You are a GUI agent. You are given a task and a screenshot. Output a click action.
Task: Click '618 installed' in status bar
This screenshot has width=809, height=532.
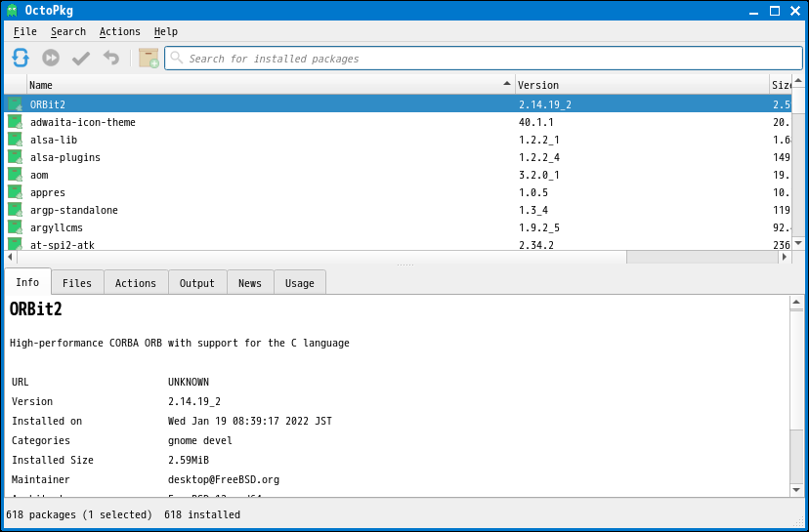(x=202, y=514)
